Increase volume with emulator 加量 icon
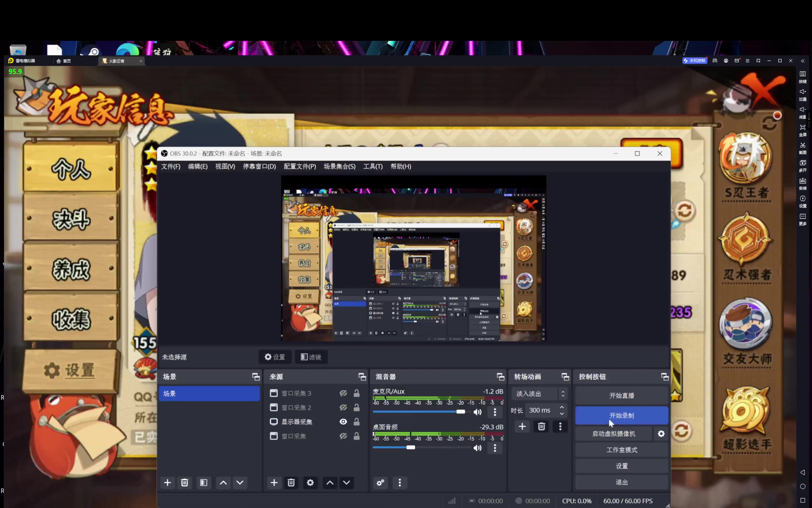 [x=802, y=95]
